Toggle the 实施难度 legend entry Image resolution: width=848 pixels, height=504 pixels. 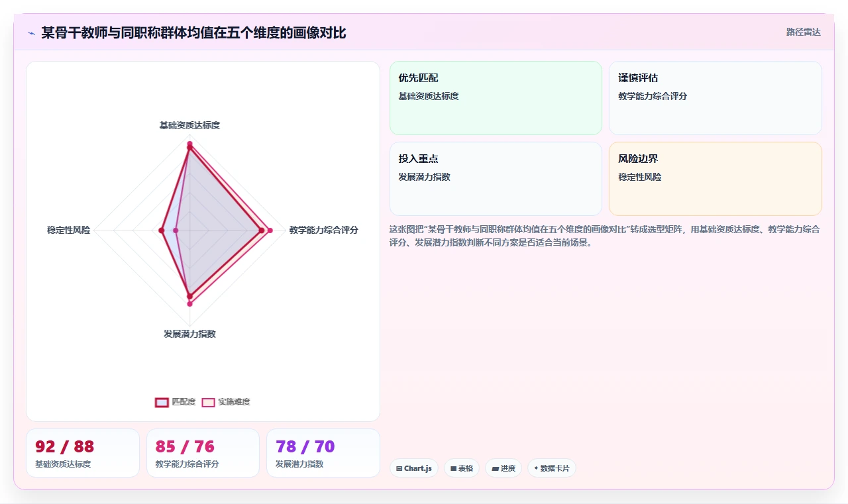[x=226, y=402]
